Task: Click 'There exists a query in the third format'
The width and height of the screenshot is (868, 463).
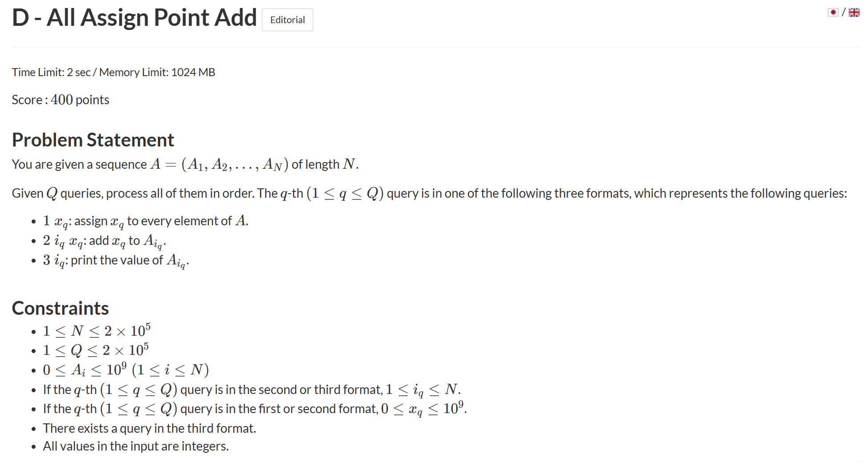Action: [149, 428]
